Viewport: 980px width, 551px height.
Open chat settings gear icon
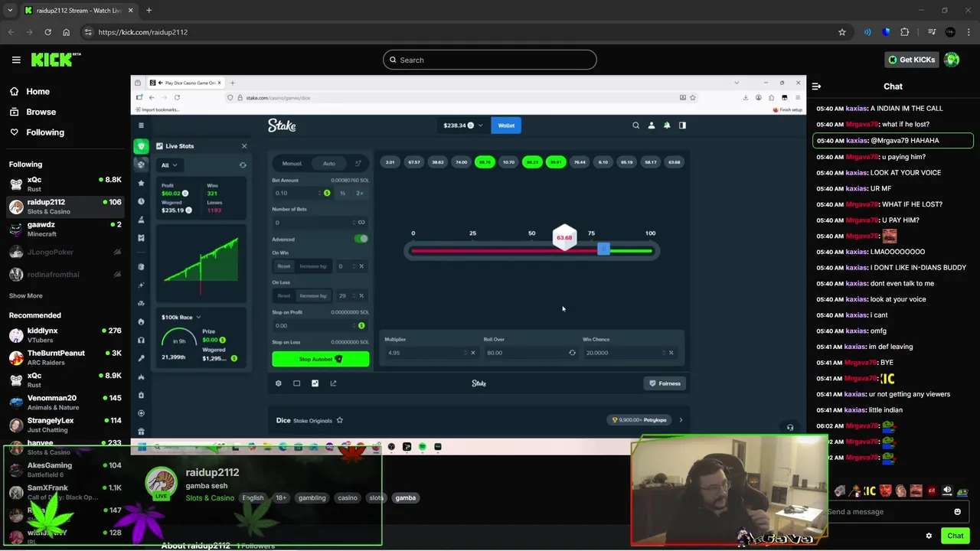coord(929,536)
